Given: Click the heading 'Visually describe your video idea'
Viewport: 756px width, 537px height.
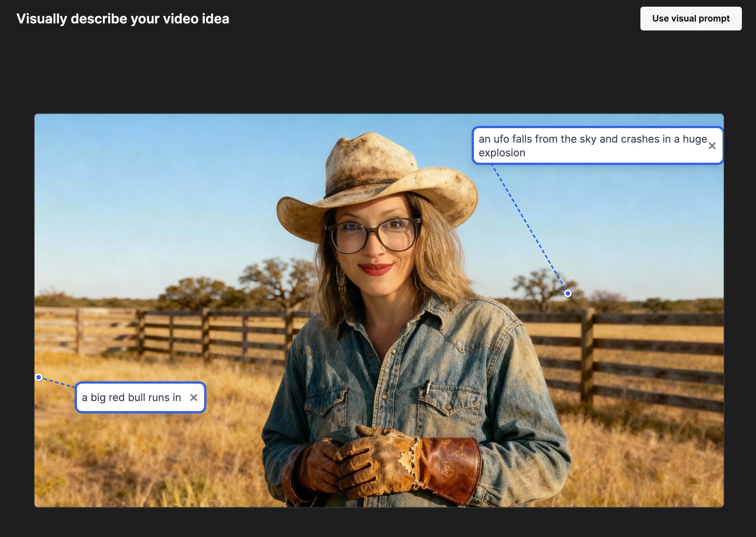Looking at the screenshot, I should click(x=123, y=19).
